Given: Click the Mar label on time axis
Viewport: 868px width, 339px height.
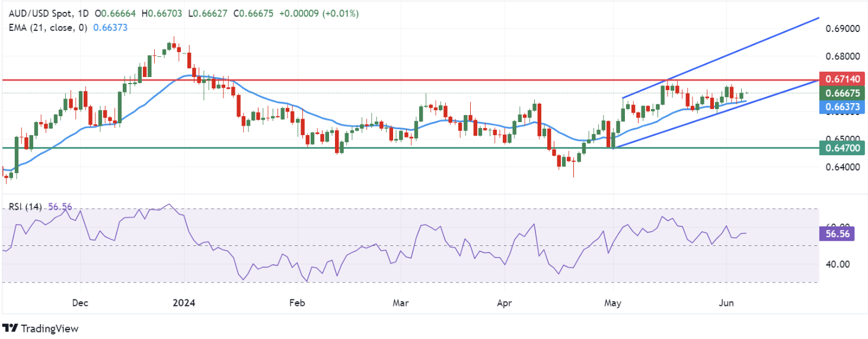Looking at the screenshot, I should (x=401, y=303).
